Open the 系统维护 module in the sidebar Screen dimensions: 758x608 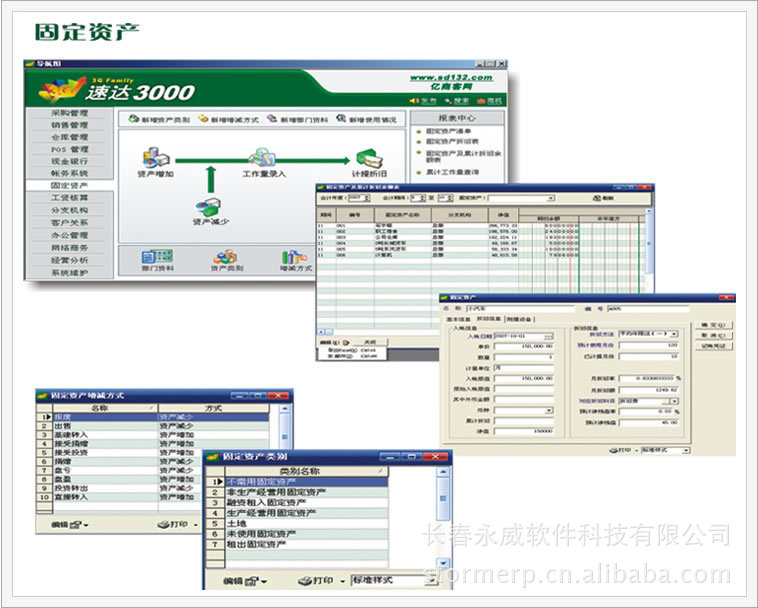tap(70, 273)
